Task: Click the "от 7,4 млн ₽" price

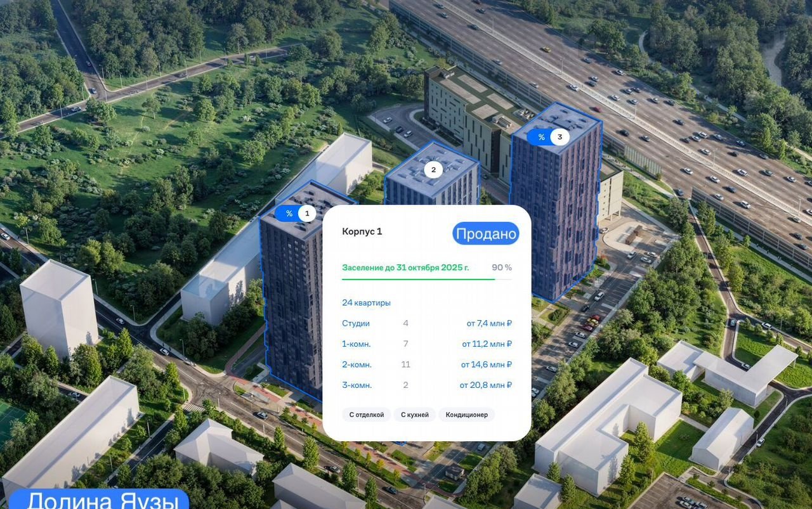Action: point(489,323)
